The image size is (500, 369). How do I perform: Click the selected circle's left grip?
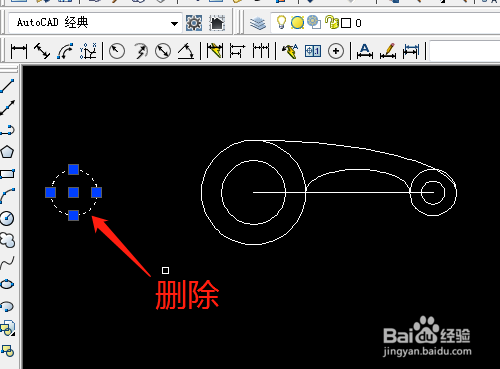coord(50,192)
